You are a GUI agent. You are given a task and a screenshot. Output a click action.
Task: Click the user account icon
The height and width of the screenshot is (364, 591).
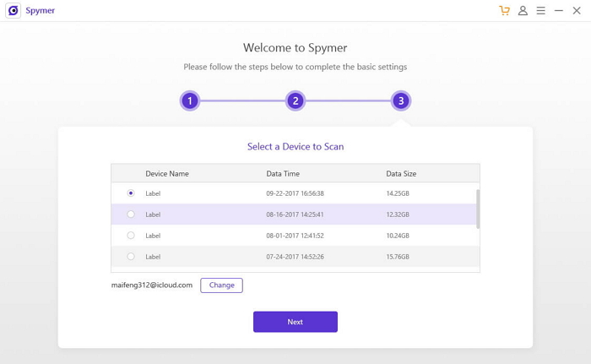tap(523, 11)
